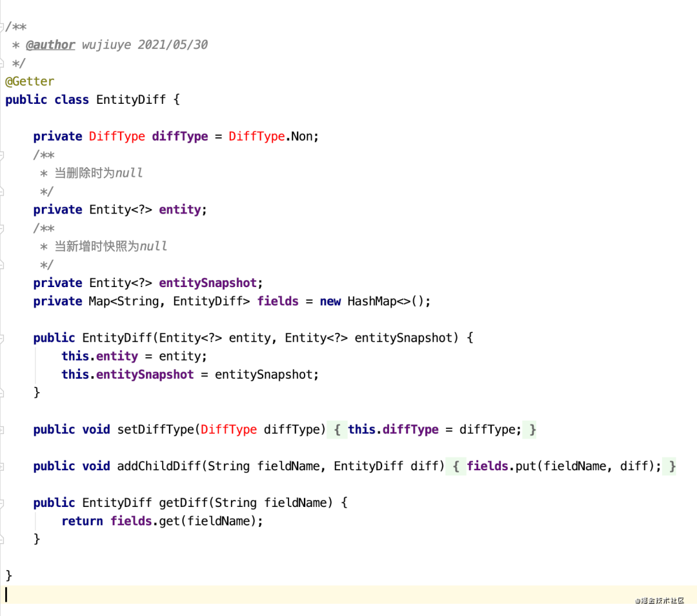Click the author text 'wujiuye 2021/05/30'

tap(145, 45)
